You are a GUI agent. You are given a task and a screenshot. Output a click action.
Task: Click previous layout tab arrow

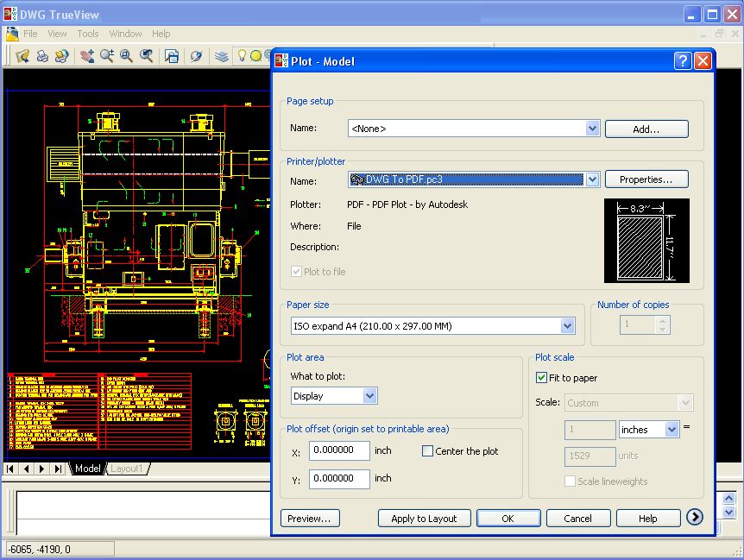coord(26,469)
